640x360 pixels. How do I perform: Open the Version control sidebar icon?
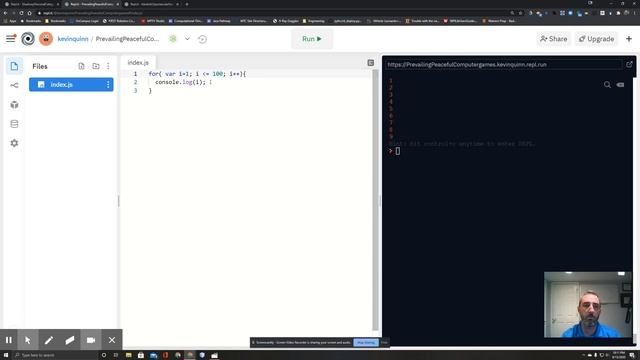14,85
